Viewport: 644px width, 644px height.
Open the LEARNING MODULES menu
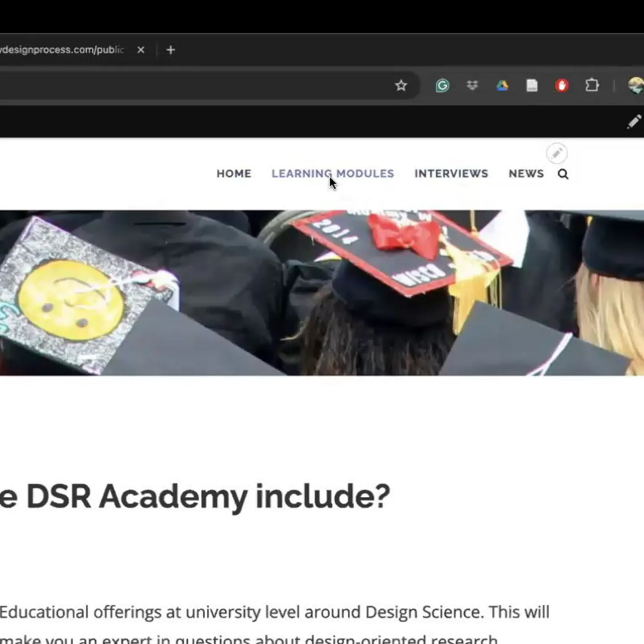pyautogui.click(x=333, y=174)
